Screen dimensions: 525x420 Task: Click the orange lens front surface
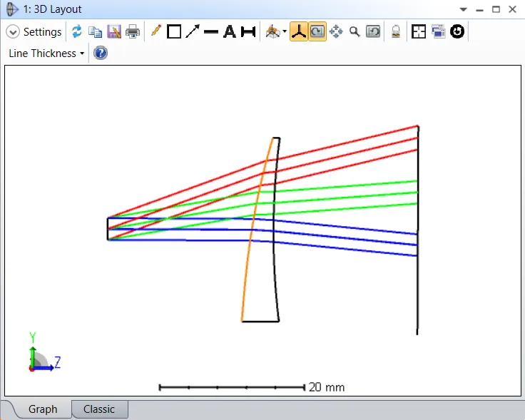click(255, 231)
